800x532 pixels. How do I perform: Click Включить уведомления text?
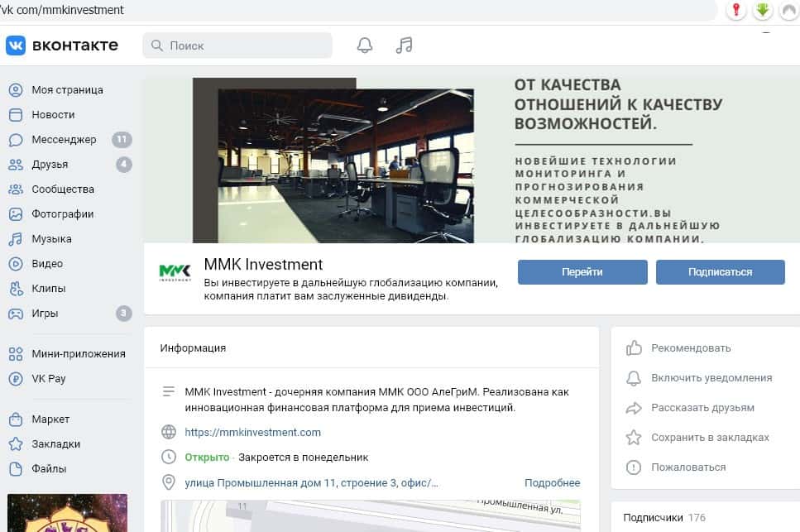coord(711,378)
